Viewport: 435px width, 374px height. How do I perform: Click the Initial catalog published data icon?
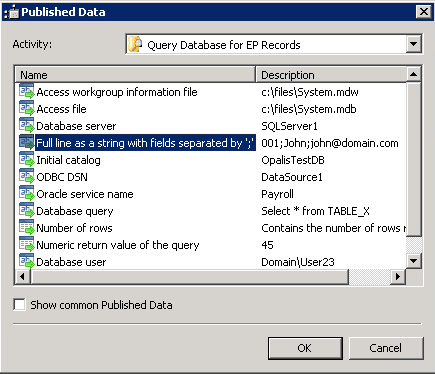coord(27,160)
